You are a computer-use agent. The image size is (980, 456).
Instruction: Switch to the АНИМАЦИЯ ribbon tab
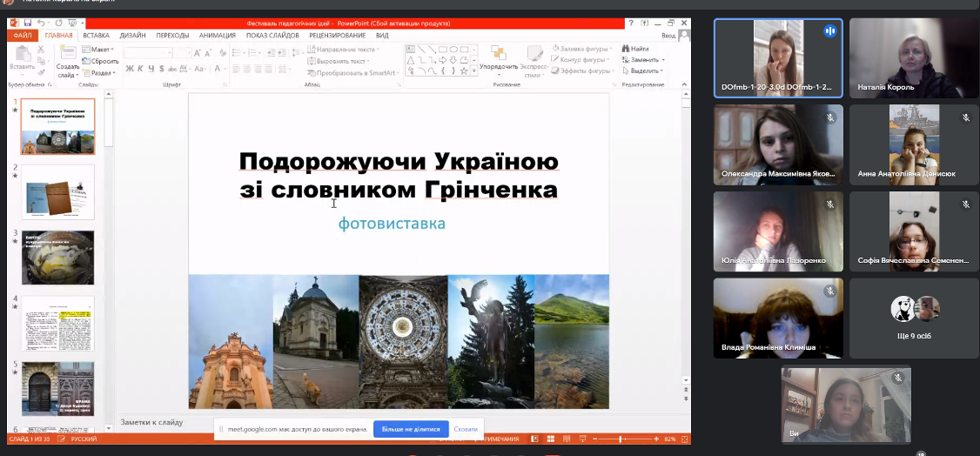click(x=217, y=36)
